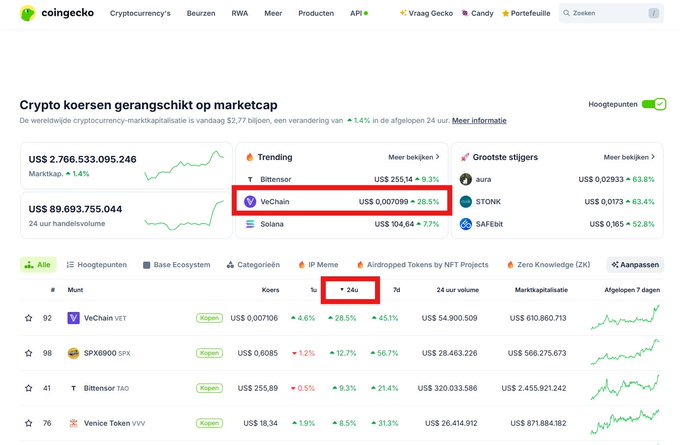
Task: Click market cap value US$ 2.766.533.095.246
Action: click(82, 159)
